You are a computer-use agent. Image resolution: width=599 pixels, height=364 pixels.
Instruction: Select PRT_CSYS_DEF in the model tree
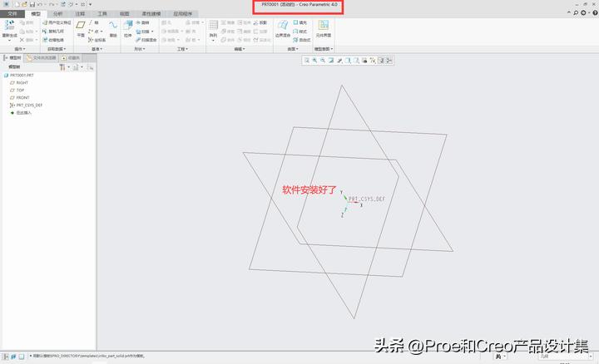pyautogui.click(x=26, y=105)
